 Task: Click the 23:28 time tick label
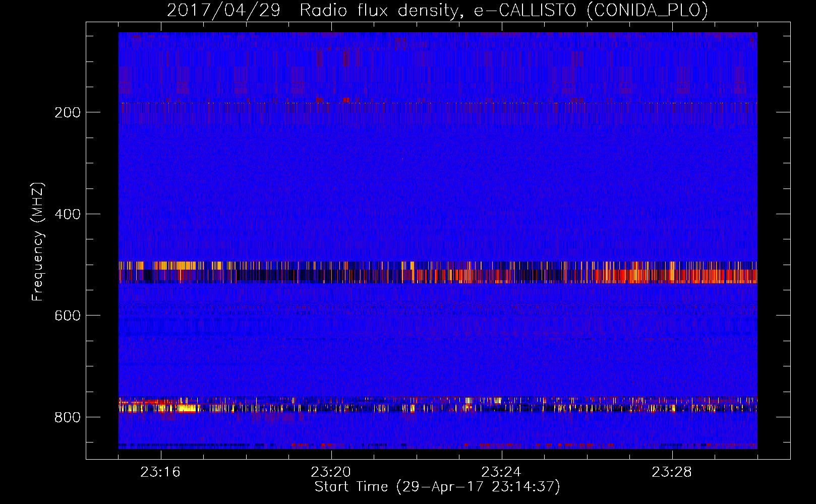coord(672,472)
